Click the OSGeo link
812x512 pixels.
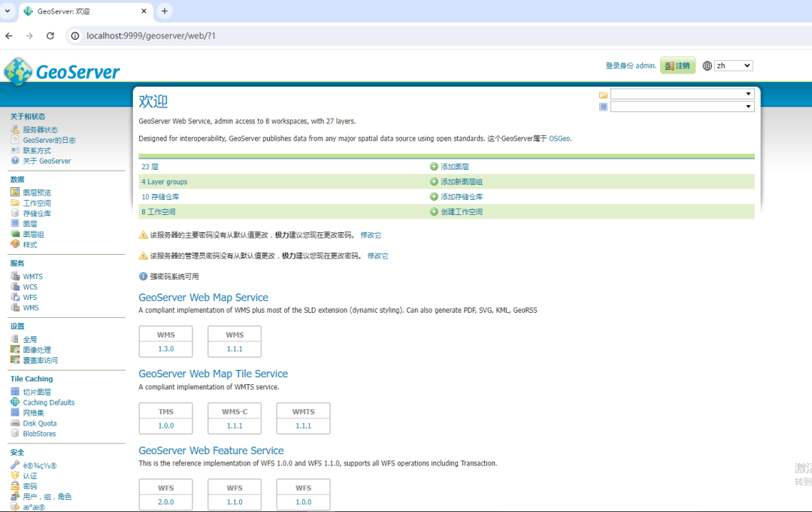(559, 139)
